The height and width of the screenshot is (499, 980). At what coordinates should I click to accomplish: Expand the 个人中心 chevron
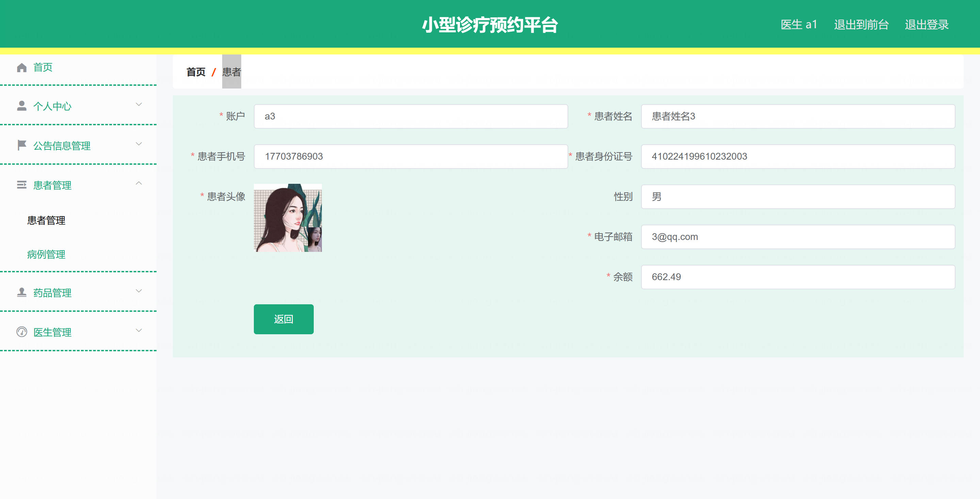[139, 104]
